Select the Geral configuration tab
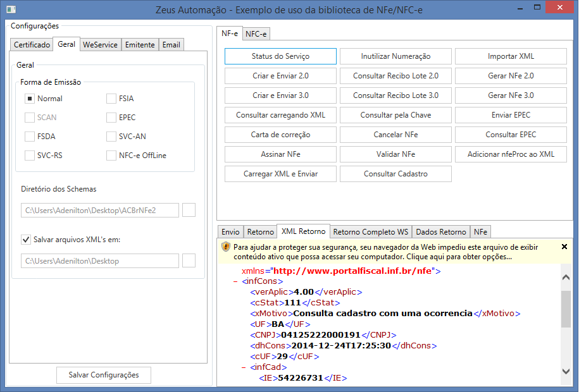579x392 pixels. pyautogui.click(x=66, y=44)
